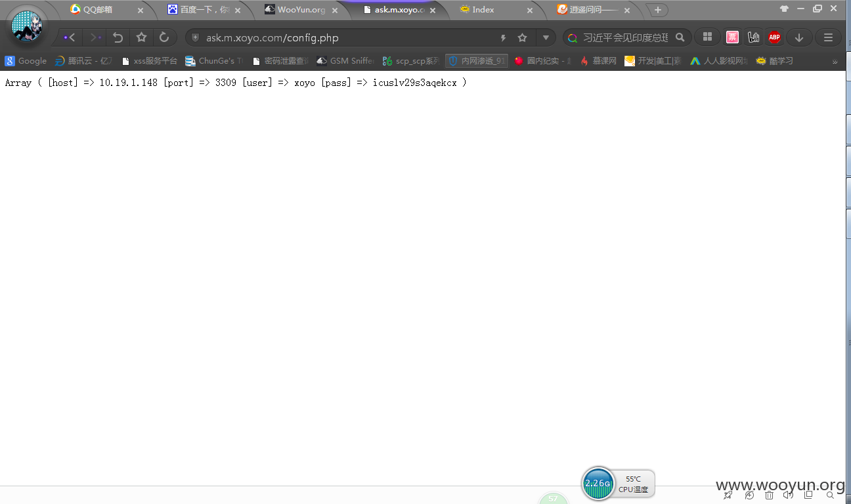
Task: Open the browser main menu hamburger
Action: 828,37
